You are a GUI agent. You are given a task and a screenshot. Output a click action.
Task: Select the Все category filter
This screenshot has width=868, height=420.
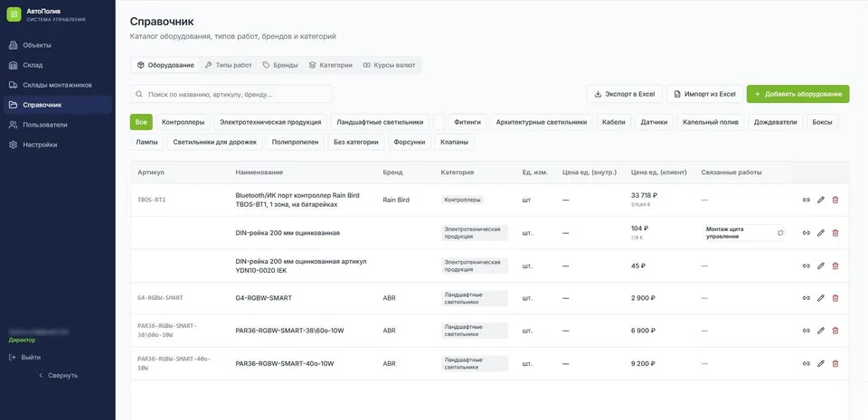pos(141,122)
